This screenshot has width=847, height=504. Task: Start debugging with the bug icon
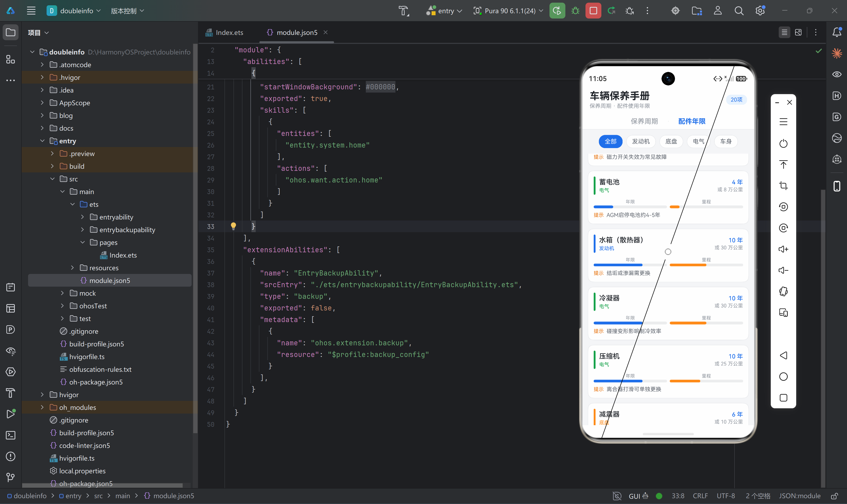(575, 11)
